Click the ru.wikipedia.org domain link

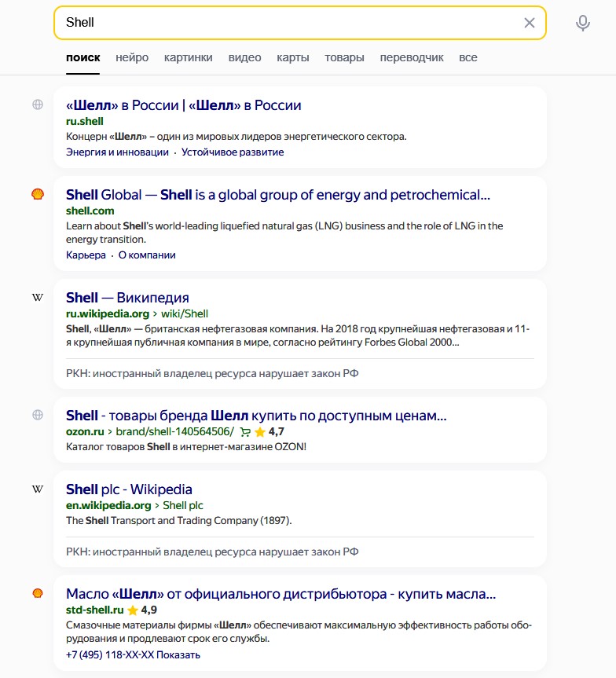(108, 314)
